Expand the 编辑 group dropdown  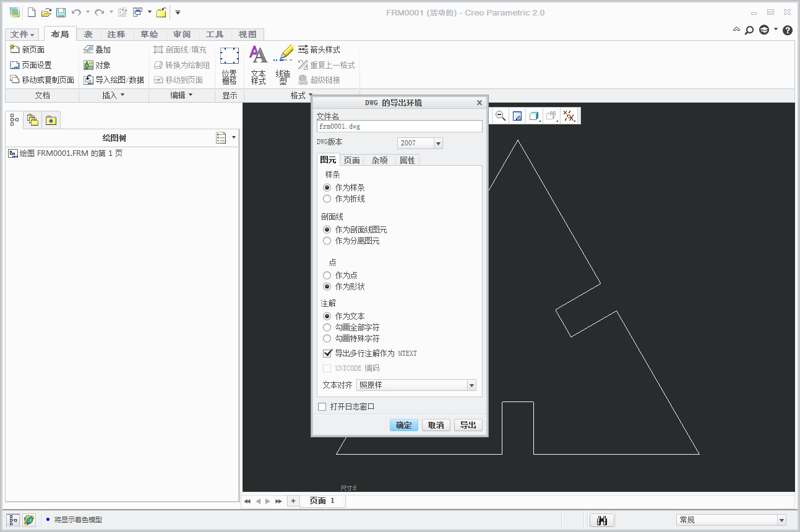tap(182, 95)
